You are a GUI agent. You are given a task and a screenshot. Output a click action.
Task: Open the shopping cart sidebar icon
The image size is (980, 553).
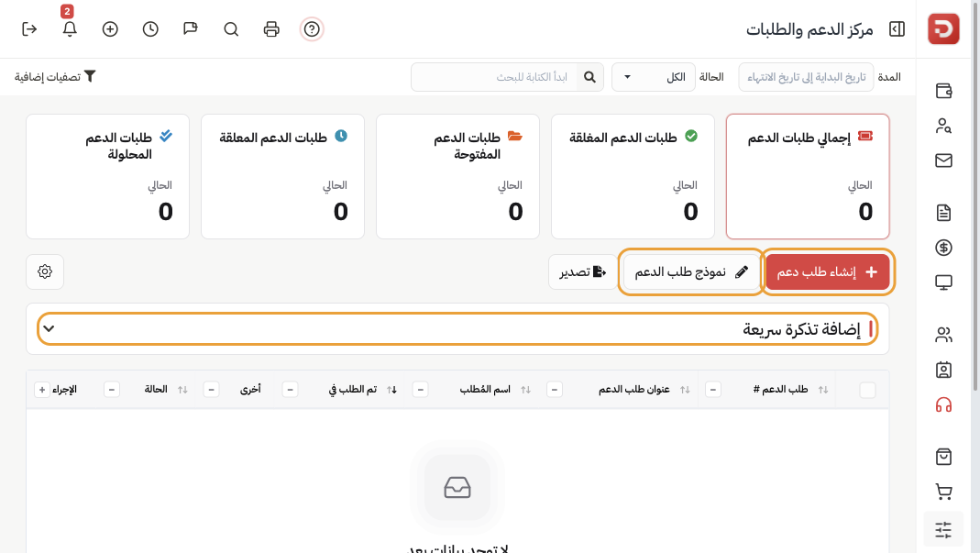point(943,492)
